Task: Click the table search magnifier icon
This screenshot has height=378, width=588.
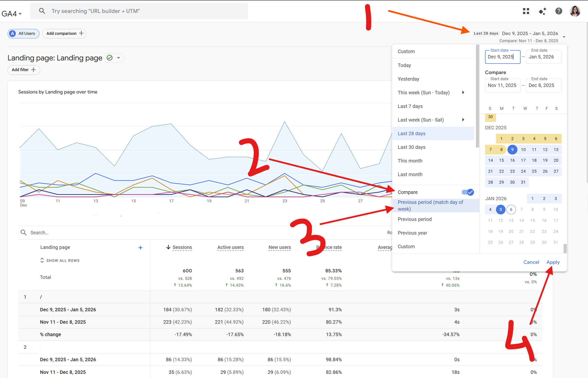Action: tap(24, 232)
